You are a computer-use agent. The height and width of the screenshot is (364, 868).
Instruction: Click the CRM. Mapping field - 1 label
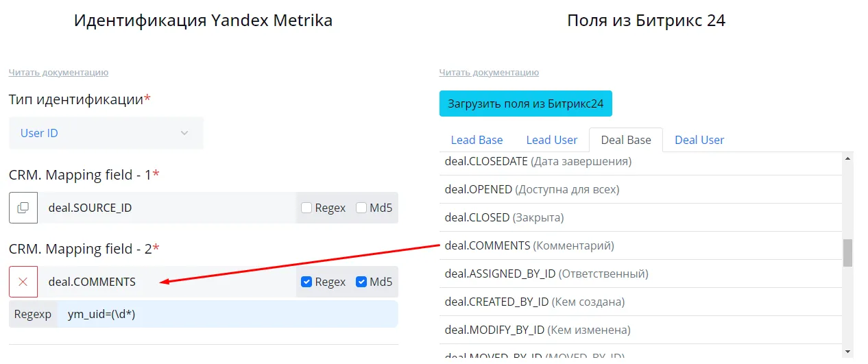tap(84, 175)
